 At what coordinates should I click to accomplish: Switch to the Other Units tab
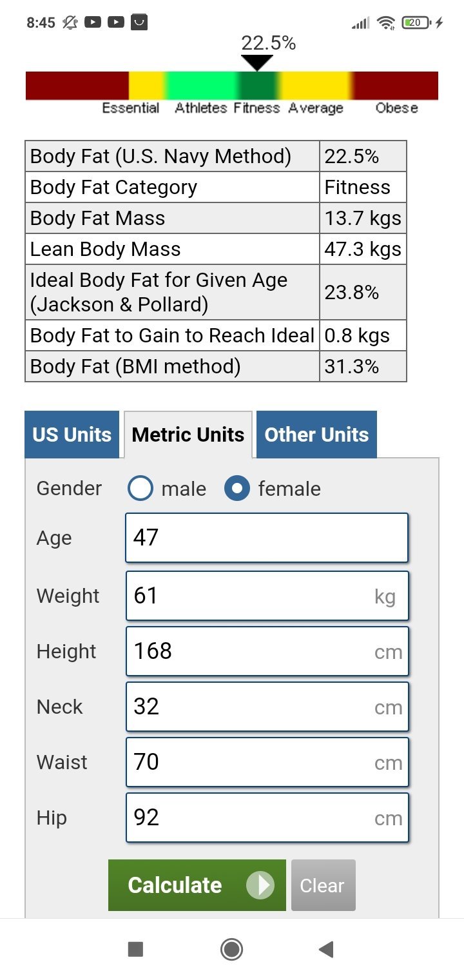point(316,435)
